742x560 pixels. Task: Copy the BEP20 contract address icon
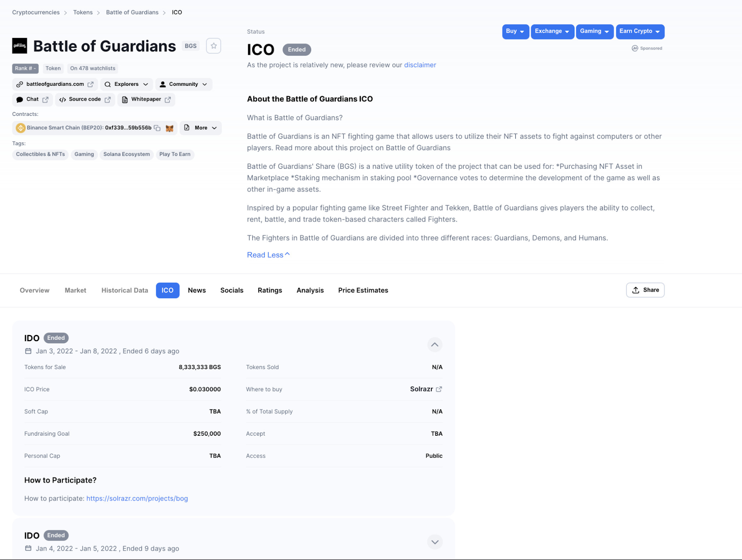157,128
